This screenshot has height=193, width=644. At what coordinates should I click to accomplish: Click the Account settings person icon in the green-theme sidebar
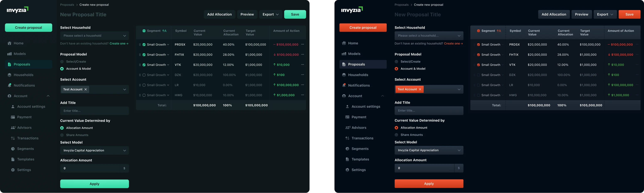click(x=13, y=107)
